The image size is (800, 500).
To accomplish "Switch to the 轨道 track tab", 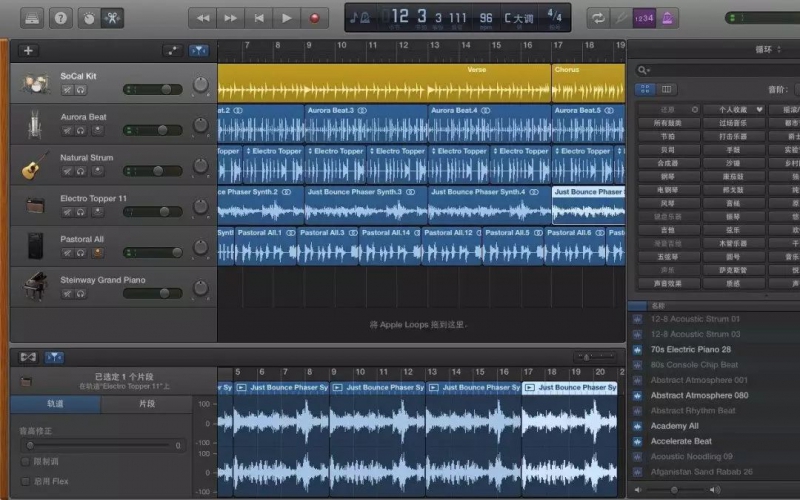I will click(55, 404).
